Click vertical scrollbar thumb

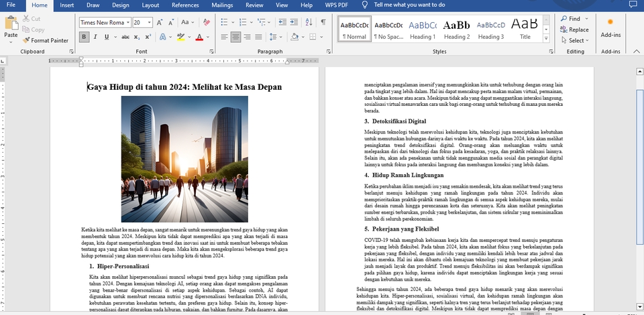(x=639, y=168)
